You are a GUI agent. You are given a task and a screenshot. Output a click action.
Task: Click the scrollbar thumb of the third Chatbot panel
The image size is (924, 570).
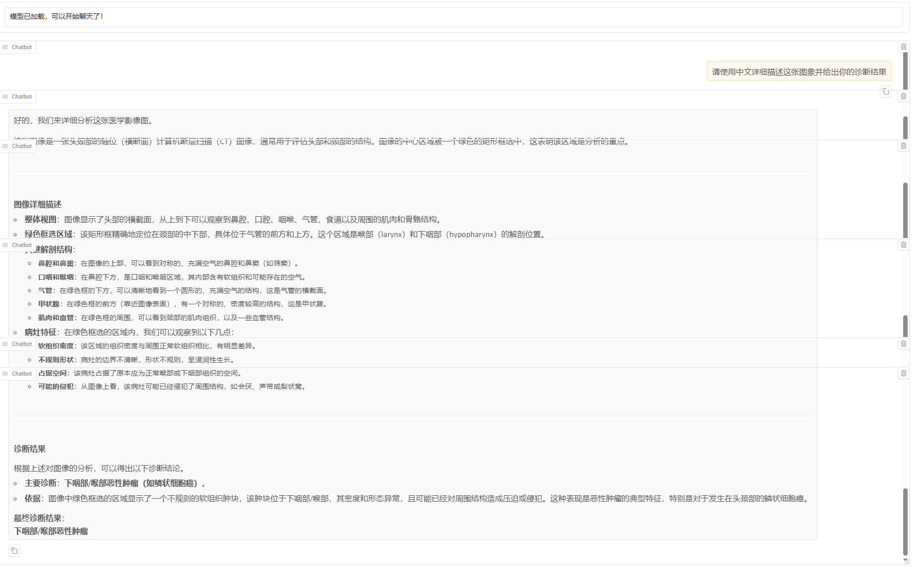coord(905,210)
